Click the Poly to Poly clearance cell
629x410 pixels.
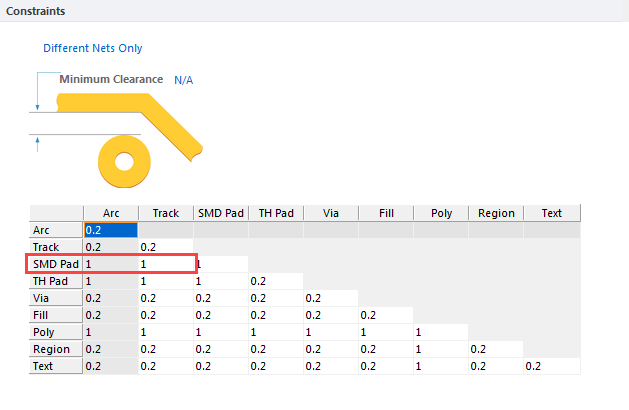click(441, 332)
